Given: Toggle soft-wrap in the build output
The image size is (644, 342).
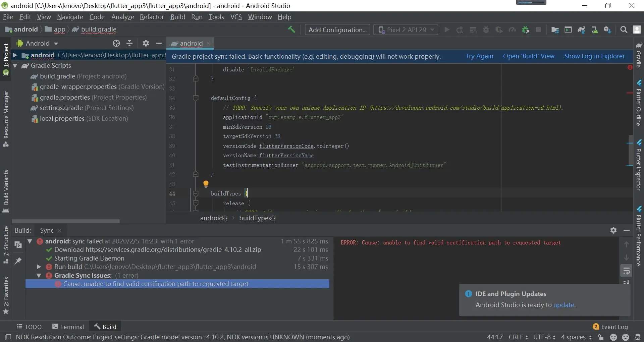Looking at the screenshot, I should click(x=626, y=271).
